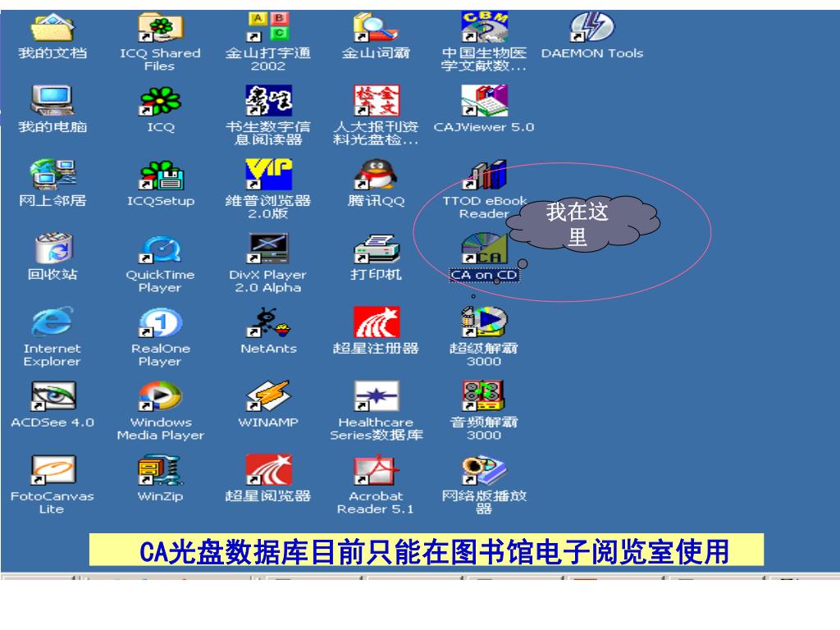Open the RealOne Player shortcut

tap(161, 322)
